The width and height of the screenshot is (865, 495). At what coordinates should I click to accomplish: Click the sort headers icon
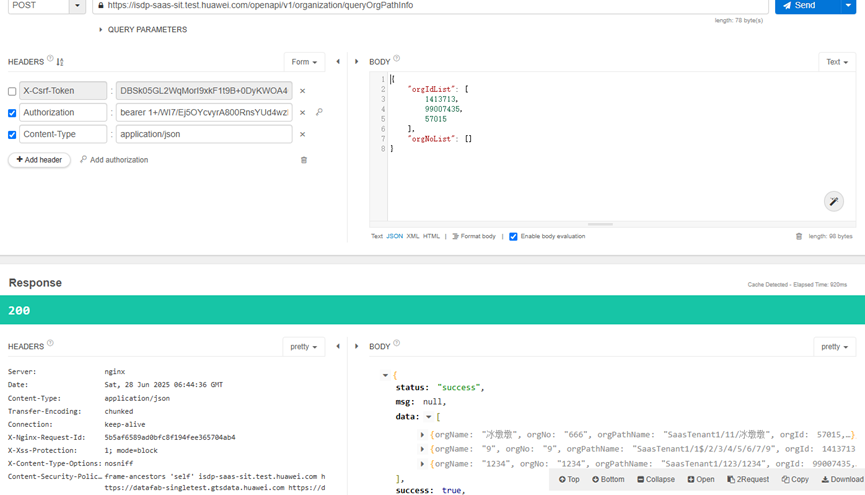pyautogui.click(x=60, y=62)
